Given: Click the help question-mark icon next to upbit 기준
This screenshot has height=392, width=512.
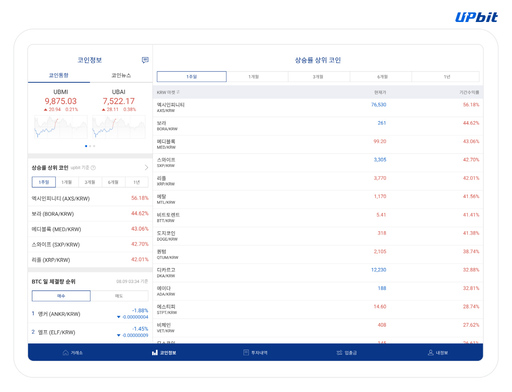Looking at the screenshot, I should pyautogui.click(x=93, y=168).
